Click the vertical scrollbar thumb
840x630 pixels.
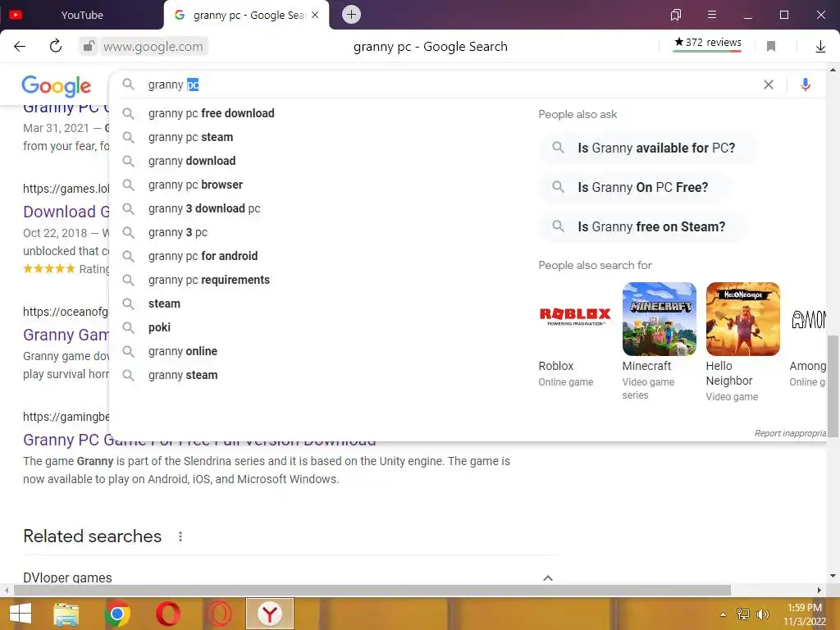click(x=833, y=387)
